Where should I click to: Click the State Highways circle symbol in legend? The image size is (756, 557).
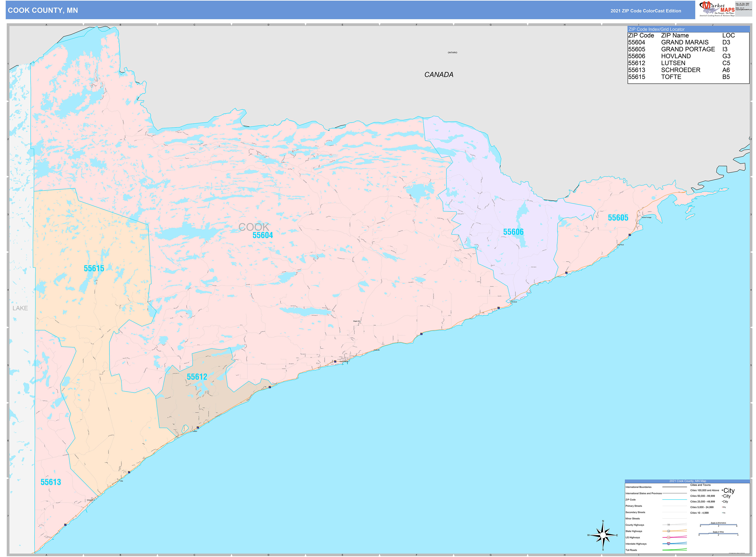click(x=668, y=531)
